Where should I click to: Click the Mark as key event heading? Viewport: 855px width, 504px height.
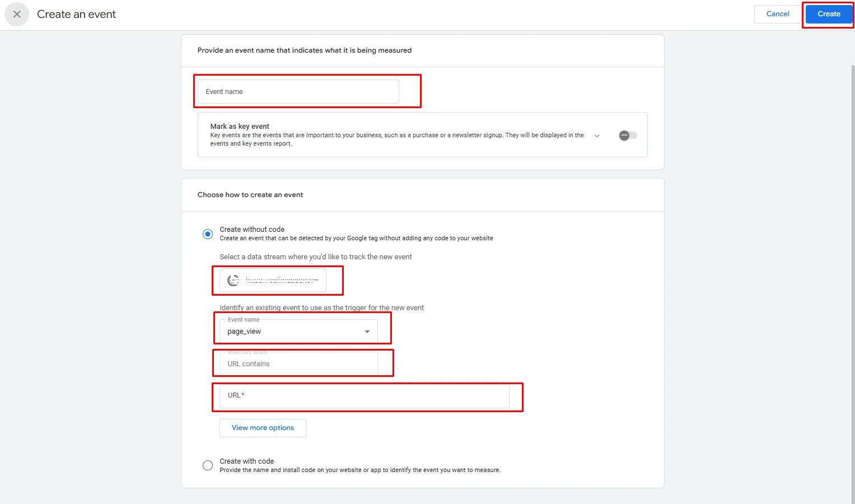click(x=240, y=127)
